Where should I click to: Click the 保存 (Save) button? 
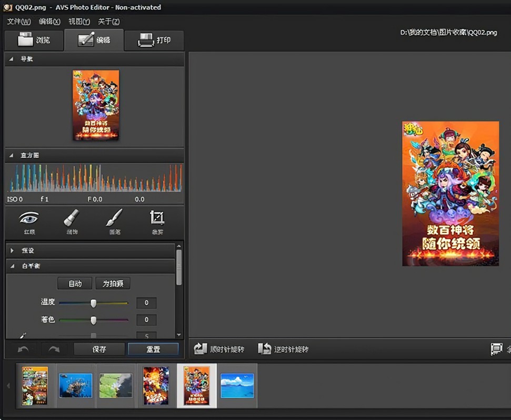[x=99, y=349]
